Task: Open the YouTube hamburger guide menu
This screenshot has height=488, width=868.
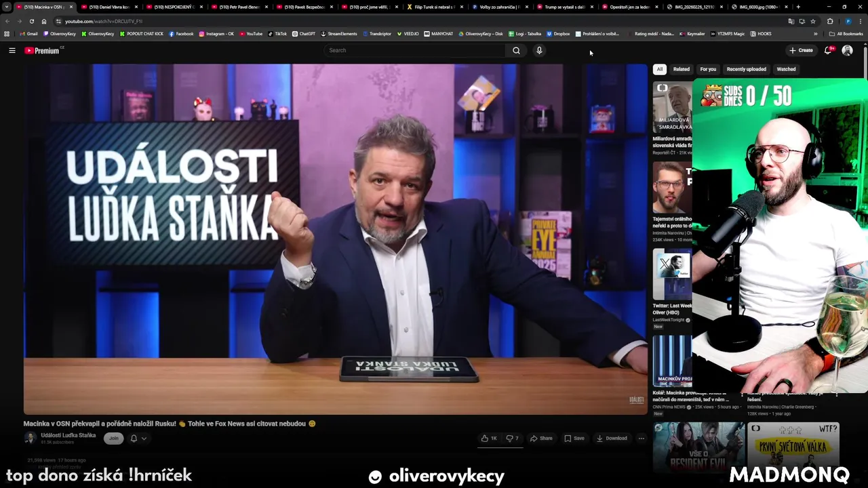Action: click(x=12, y=50)
